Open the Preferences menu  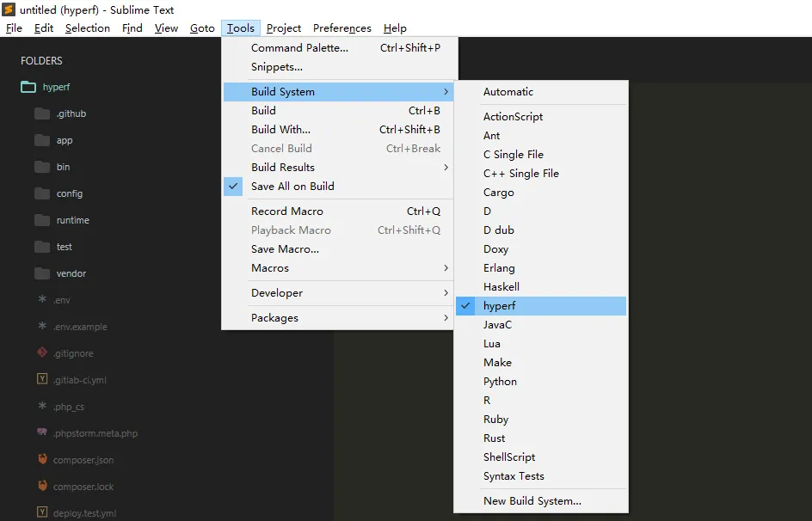341,28
